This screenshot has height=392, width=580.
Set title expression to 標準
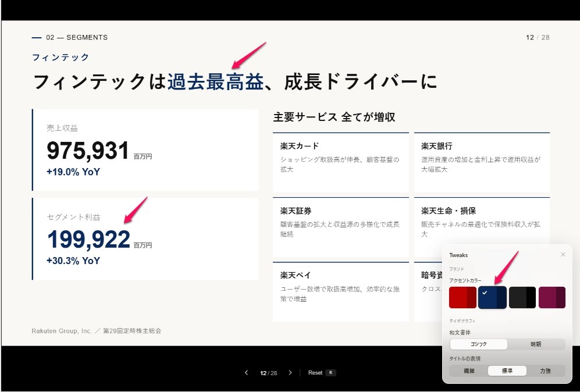[x=507, y=370]
